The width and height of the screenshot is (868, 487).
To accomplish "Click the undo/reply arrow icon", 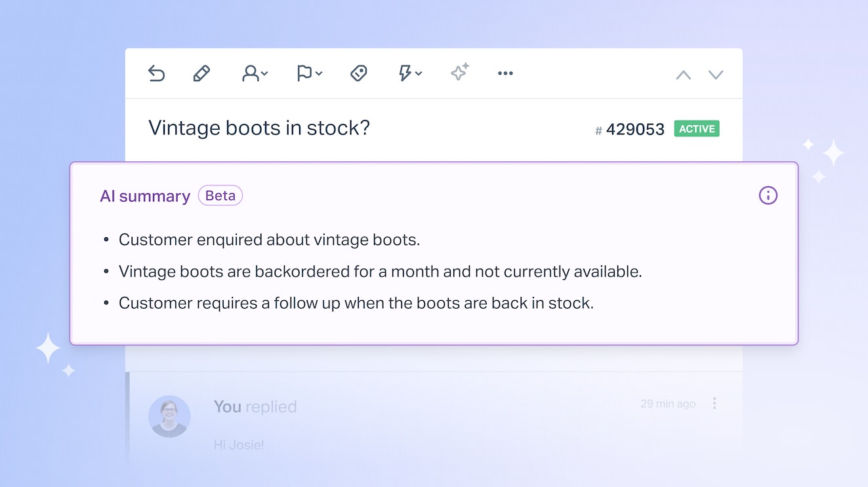I will [157, 73].
